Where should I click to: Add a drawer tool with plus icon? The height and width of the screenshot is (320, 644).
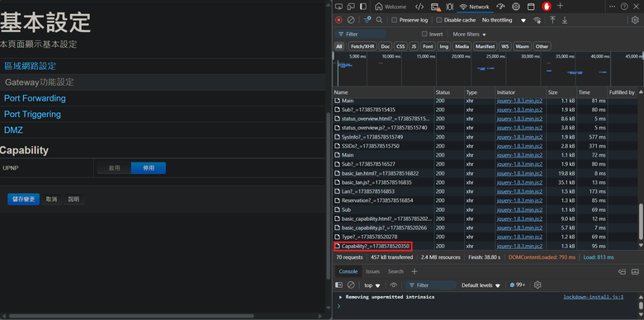414,271
